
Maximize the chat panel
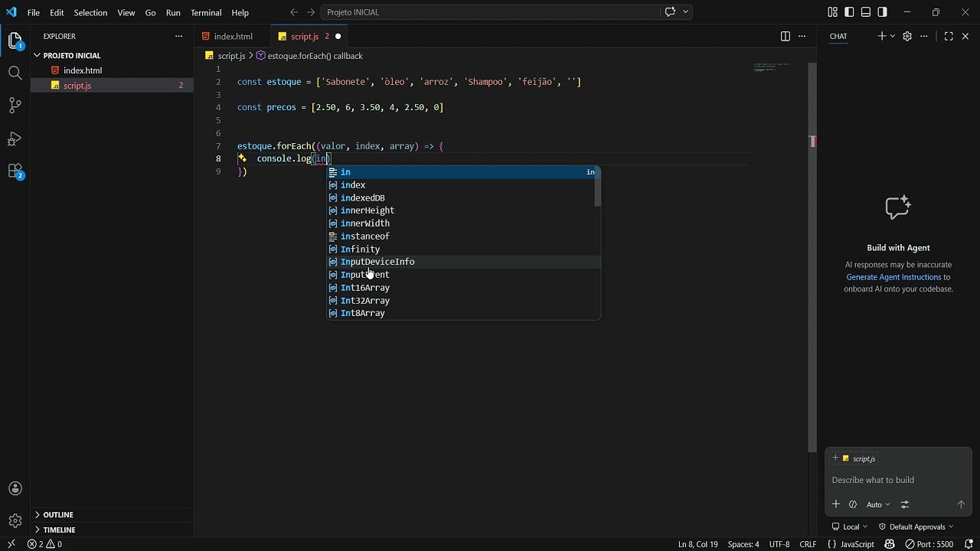[x=949, y=36]
